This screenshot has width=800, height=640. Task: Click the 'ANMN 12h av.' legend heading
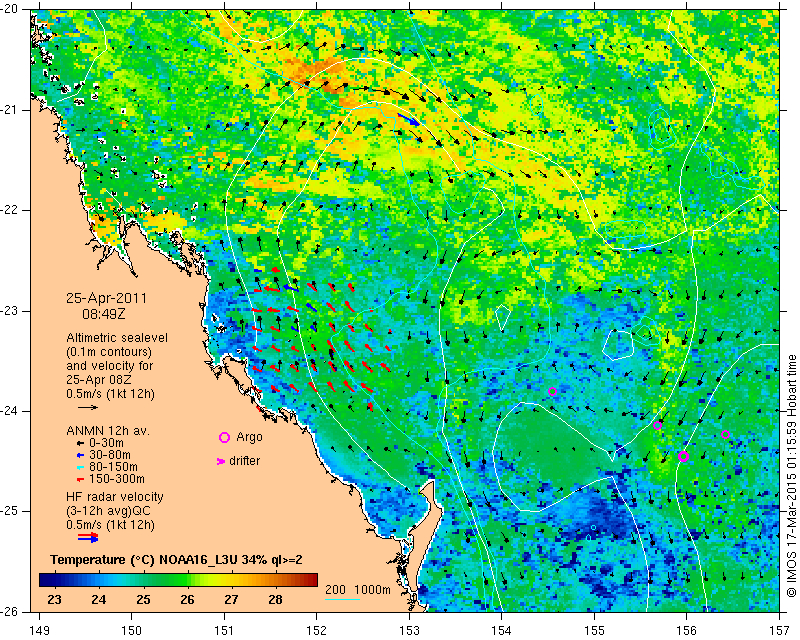click(108, 431)
